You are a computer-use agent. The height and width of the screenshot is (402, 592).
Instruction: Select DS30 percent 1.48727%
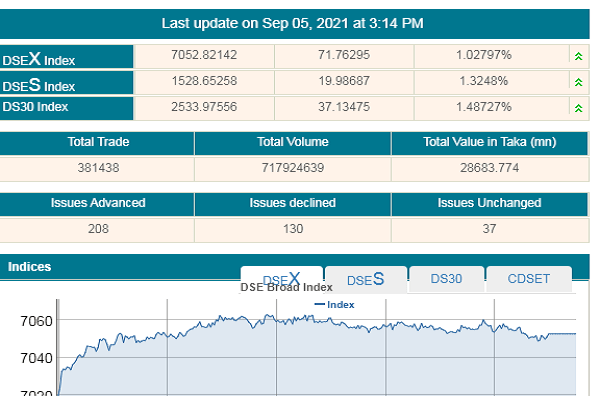click(484, 107)
